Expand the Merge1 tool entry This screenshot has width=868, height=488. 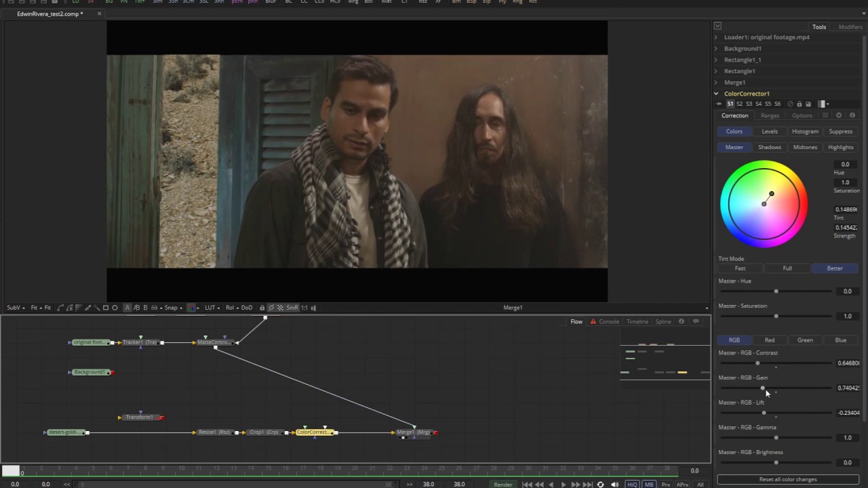(716, 83)
